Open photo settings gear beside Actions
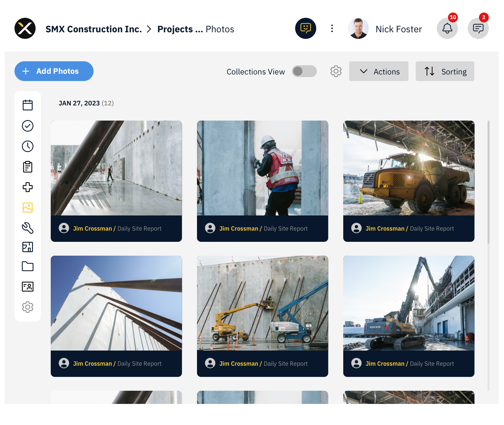The image size is (504, 425). [x=336, y=71]
